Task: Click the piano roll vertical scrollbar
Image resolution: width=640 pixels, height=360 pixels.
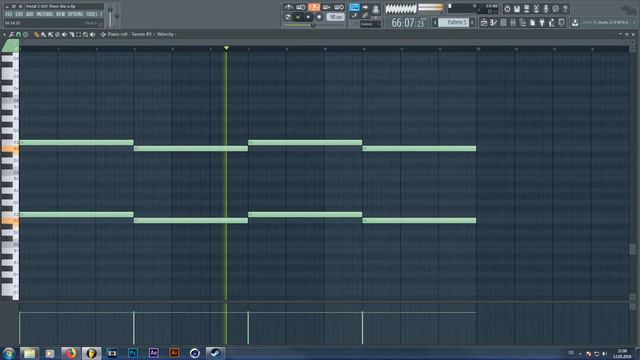Action: pos(632,249)
